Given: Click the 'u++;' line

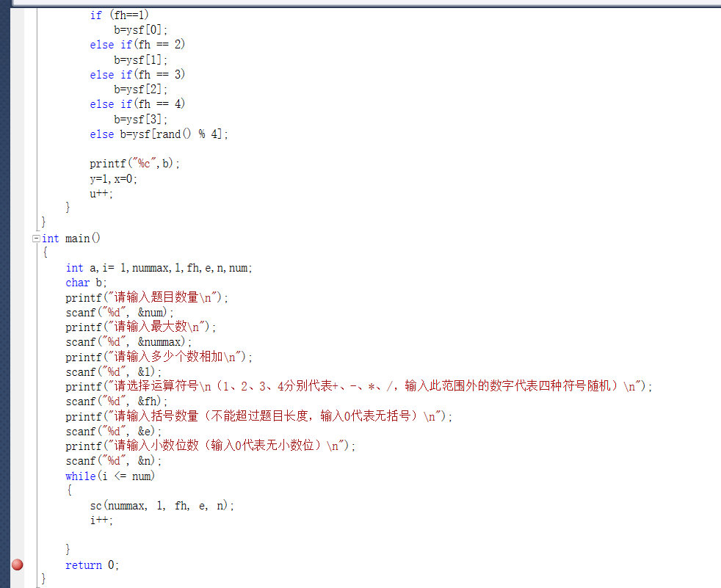Looking at the screenshot, I should click(101, 194).
